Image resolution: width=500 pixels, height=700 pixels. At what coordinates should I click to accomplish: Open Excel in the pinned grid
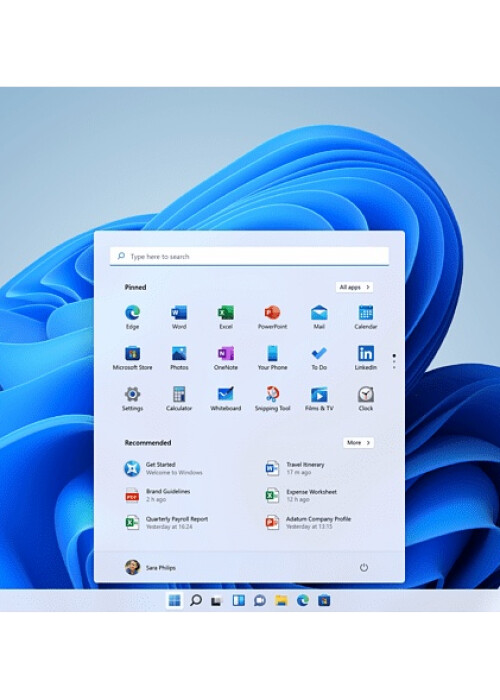226,317
